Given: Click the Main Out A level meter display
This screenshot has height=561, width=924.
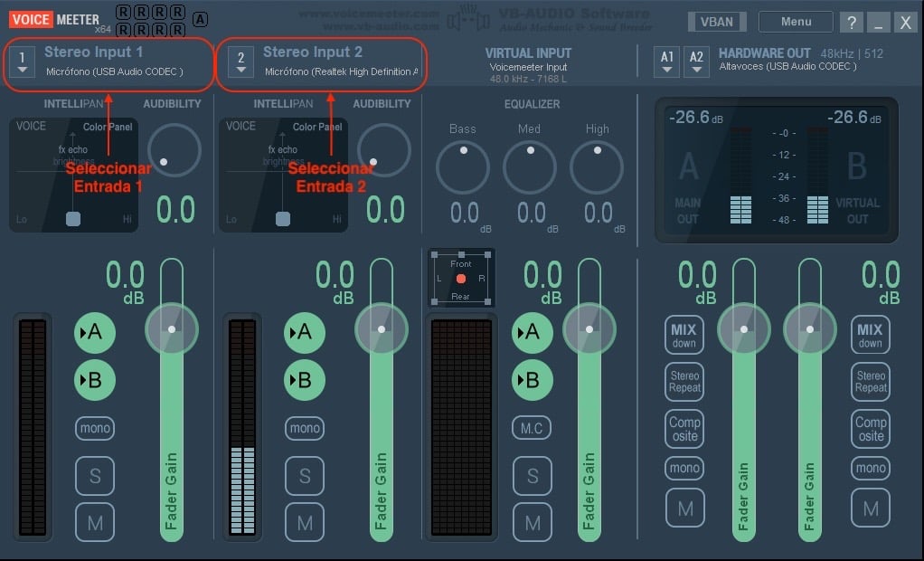Looking at the screenshot, I should click(x=740, y=176).
